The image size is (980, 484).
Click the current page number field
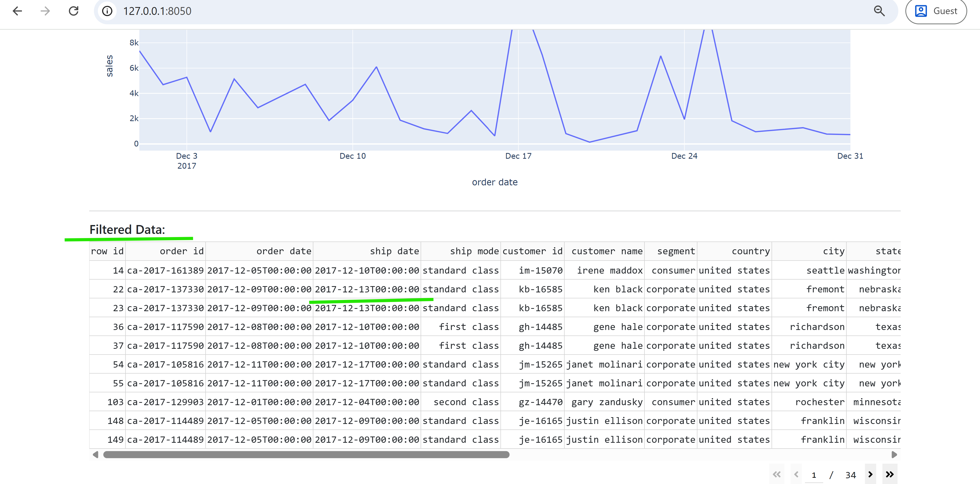(814, 475)
